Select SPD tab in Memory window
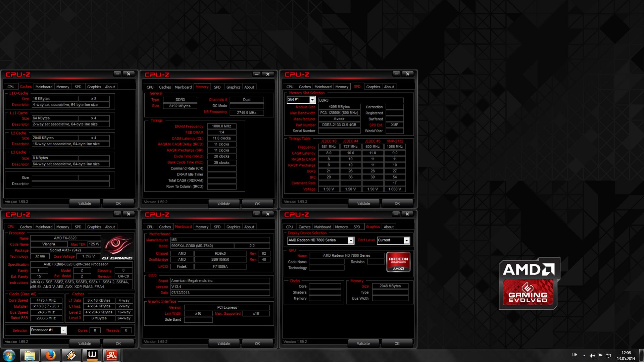The height and width of the screenshot is (362, 644). 217,87
